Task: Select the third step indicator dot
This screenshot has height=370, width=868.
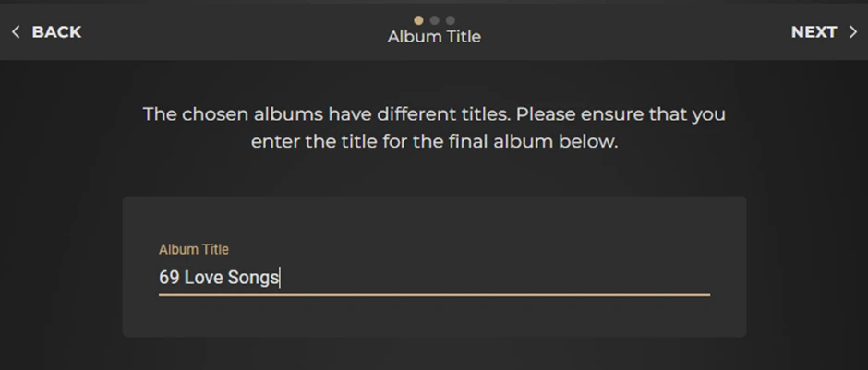Action: coord(450,19)
